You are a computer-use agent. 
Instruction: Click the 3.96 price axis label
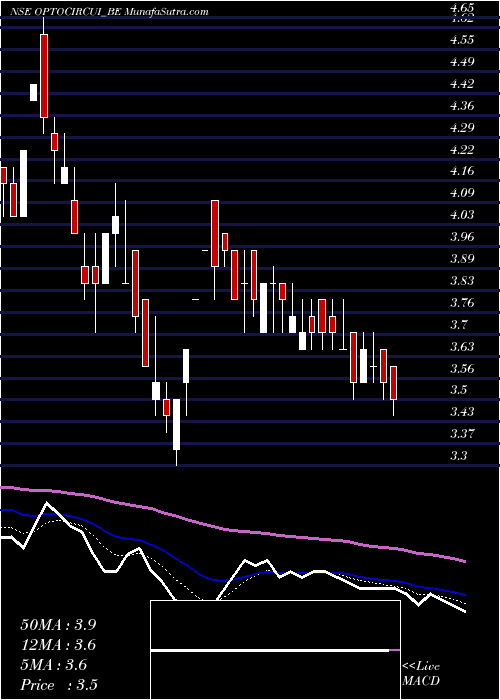[462, 237]
